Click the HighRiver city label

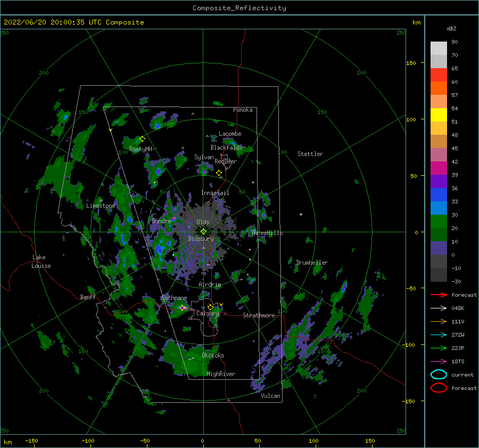click(221, 374)
